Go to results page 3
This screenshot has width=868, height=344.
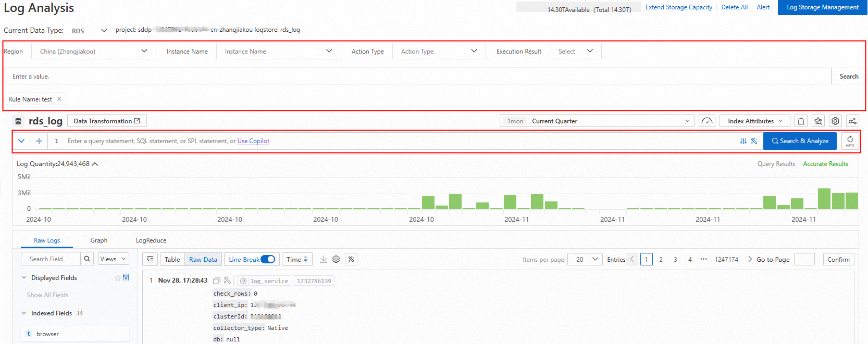[x=675, y=259]
